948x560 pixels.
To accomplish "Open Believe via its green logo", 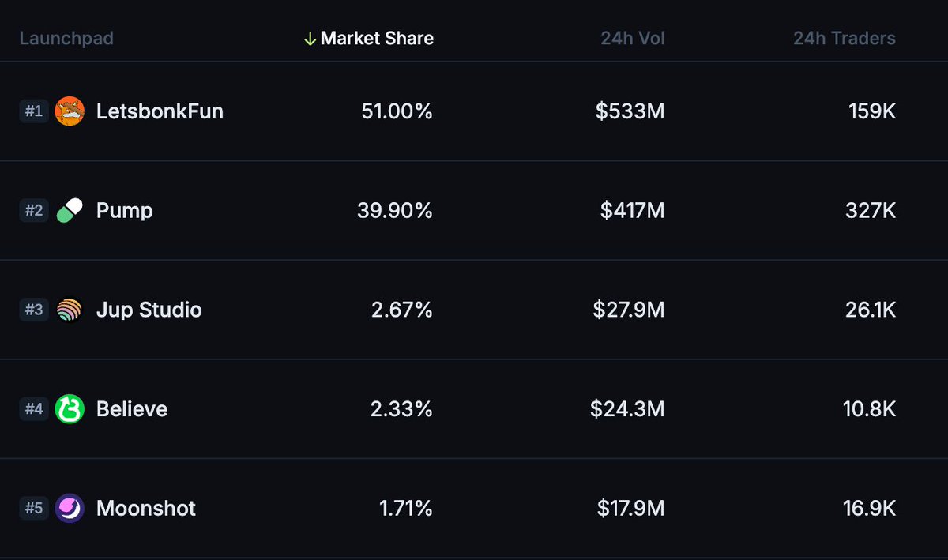I will pyautogui.click(x=70, y=409).
